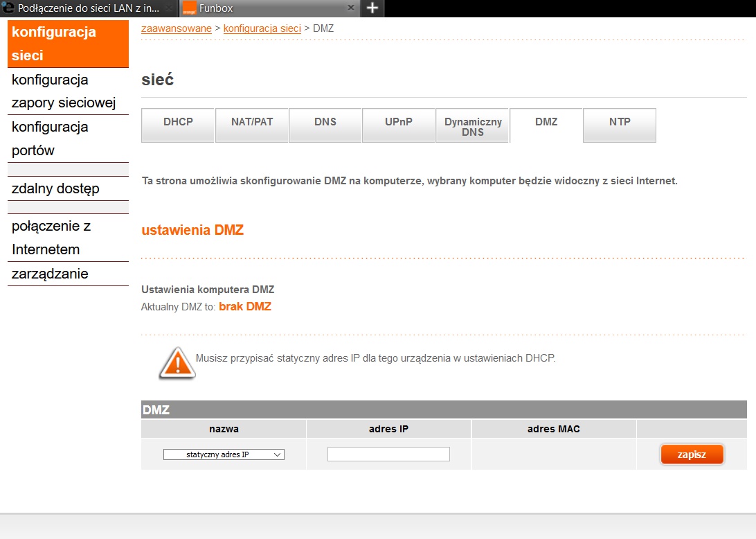
Task: Close the Funbox browser tab
Action: point(350,8)
